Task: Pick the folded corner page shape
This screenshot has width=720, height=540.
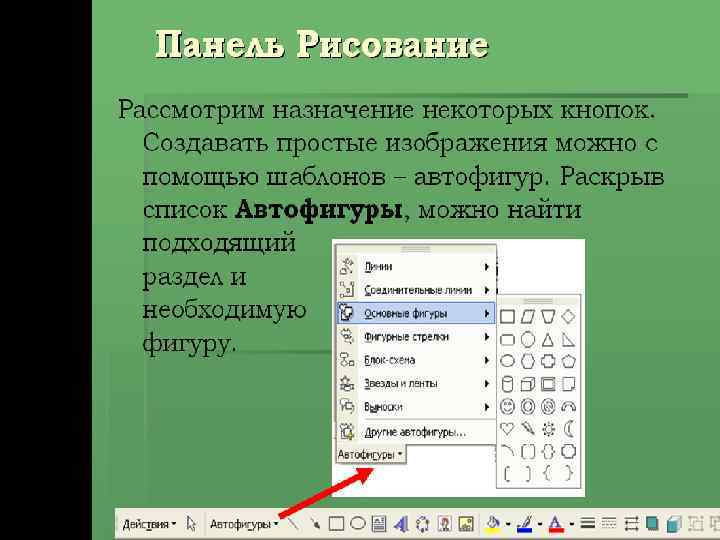Action: (568, 384)
